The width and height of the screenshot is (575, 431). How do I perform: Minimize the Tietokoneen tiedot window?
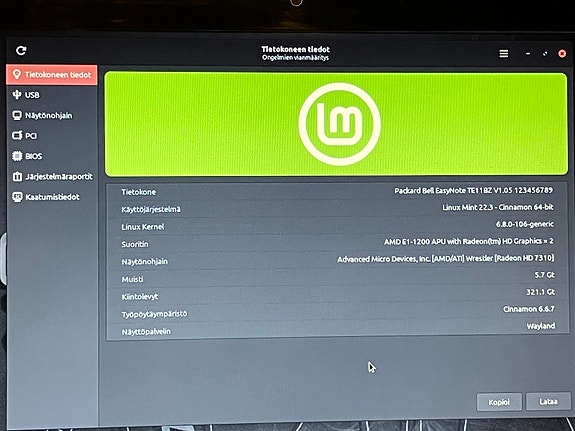click(528, 54)
